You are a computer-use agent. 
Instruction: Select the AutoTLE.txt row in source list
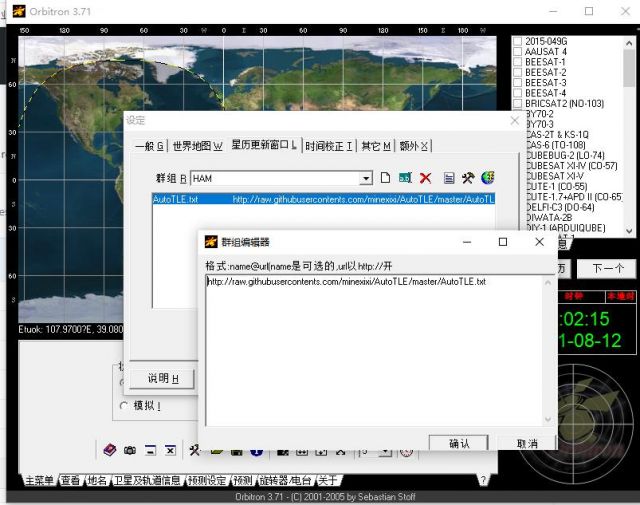(323, 199)
